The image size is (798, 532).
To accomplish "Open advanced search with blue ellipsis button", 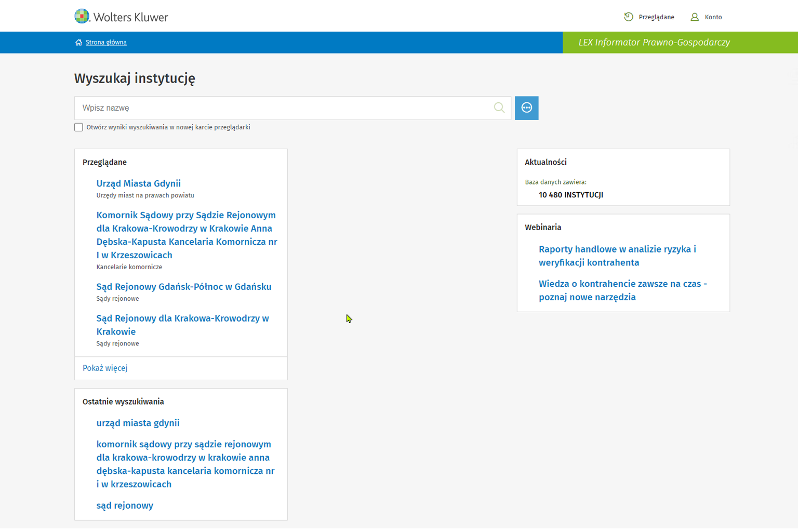I will click(x=526, y=108).
